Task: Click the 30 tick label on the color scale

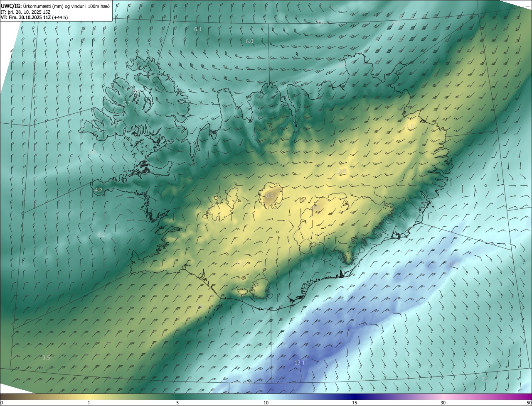Action: [x=443, y=403]
